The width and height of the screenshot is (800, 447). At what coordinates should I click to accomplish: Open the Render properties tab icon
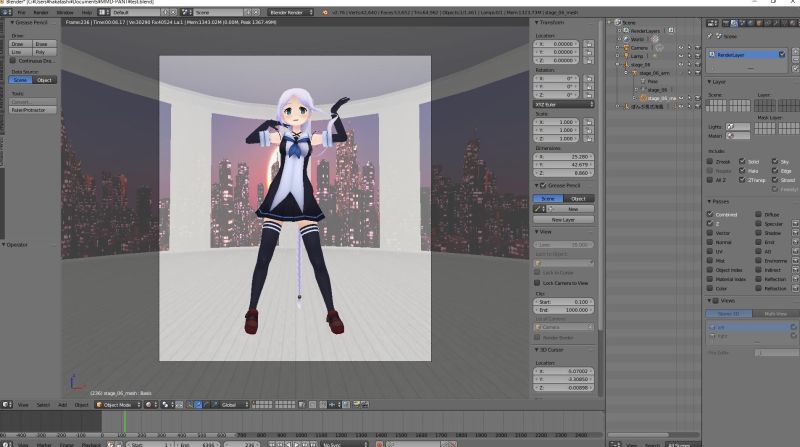(x=726, y=23)
